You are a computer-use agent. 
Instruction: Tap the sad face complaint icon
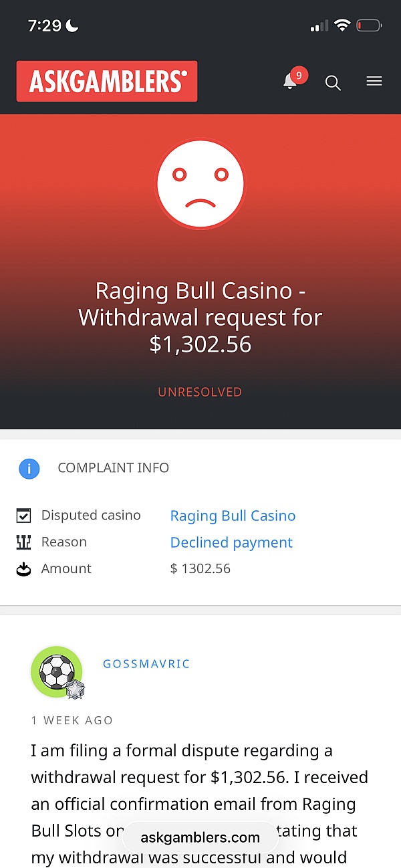(200, 183)
